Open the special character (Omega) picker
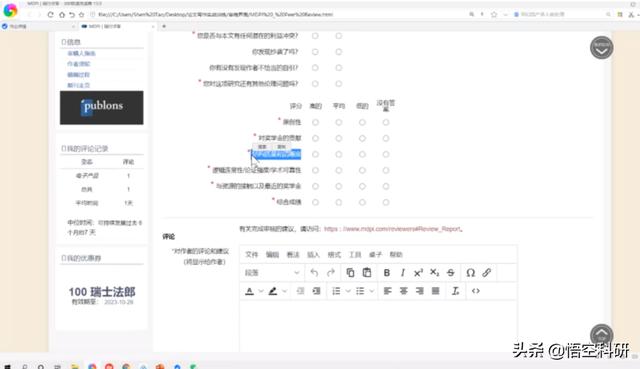The width and height of the screenshot is (640, 369). click(x=471, y=273)
